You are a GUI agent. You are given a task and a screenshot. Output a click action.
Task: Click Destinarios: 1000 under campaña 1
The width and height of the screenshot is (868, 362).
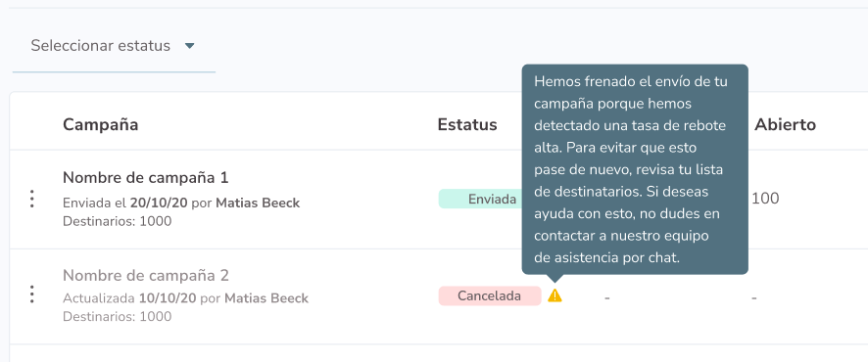tap(117, 222)
